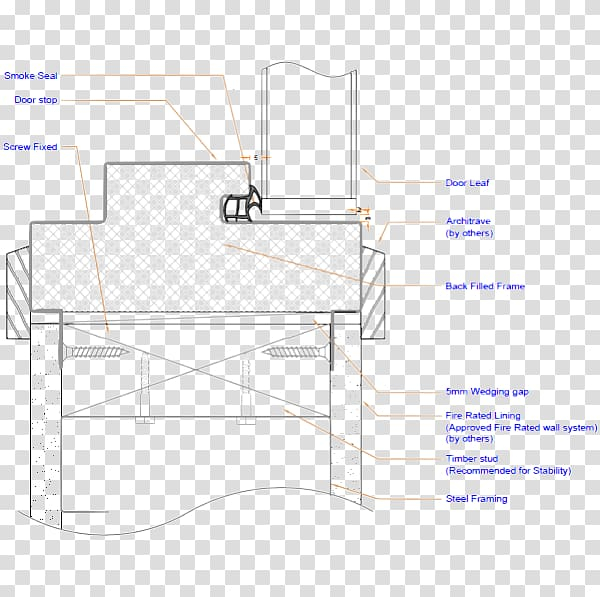Select the right fixing screw
Screen dimensions: 600x597
(296, 352)
